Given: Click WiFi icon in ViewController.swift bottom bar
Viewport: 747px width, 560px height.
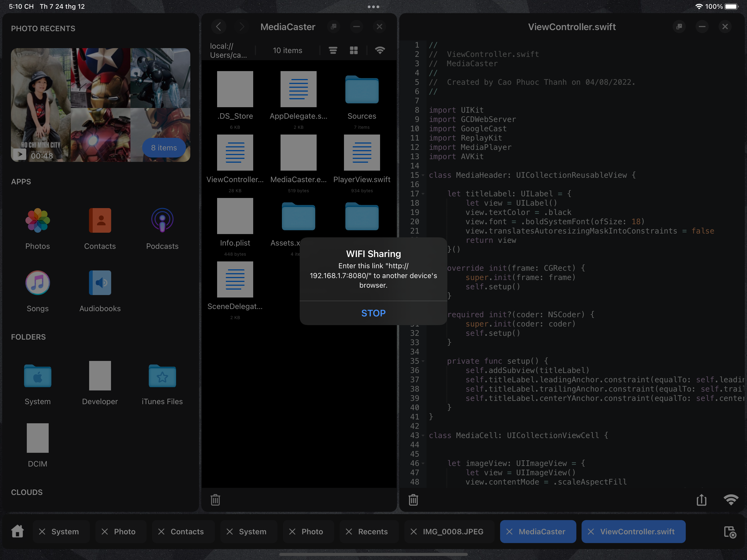Looking at the screenshot, I should 731,500.
